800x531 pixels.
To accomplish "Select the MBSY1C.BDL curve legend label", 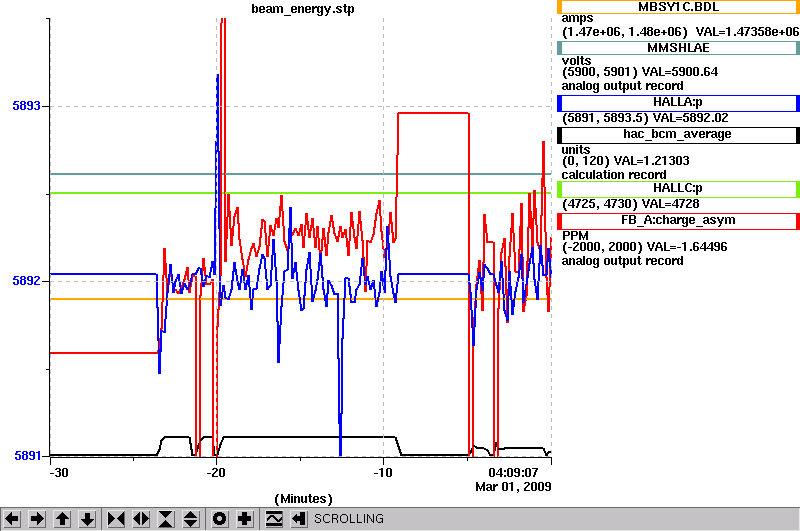I will pos(678,7).
